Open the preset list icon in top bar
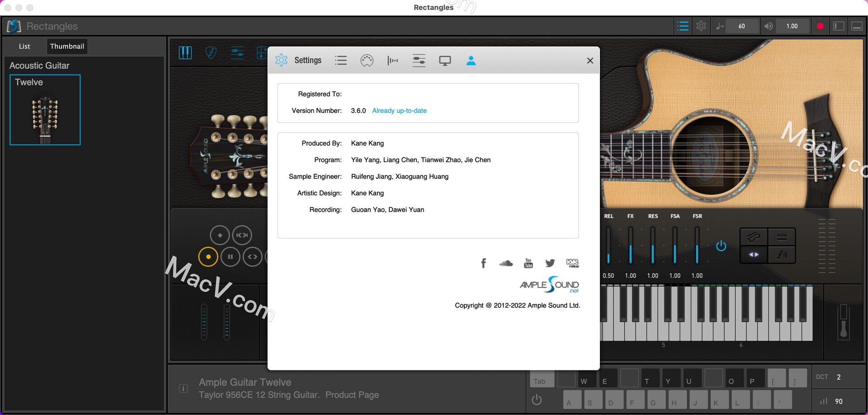The height and width of the screenshot is (415, 868). pyautogui.click(x=683, y=26)
